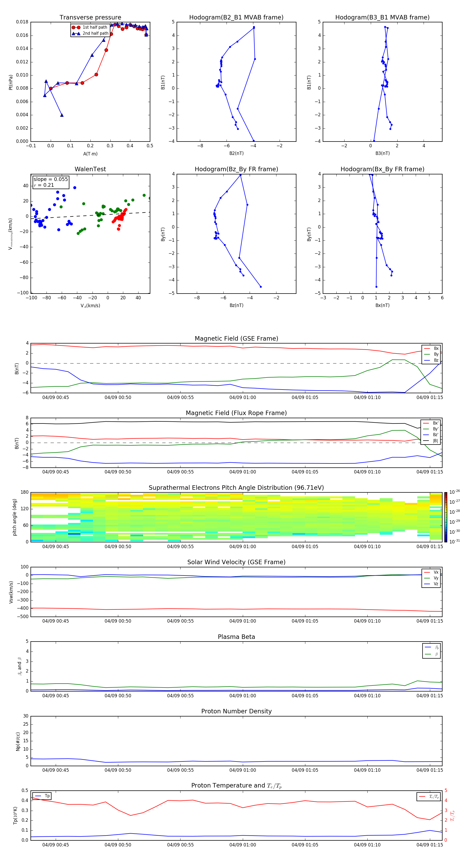Select the Vz entry in velocity legend

(x=431, y=584)
